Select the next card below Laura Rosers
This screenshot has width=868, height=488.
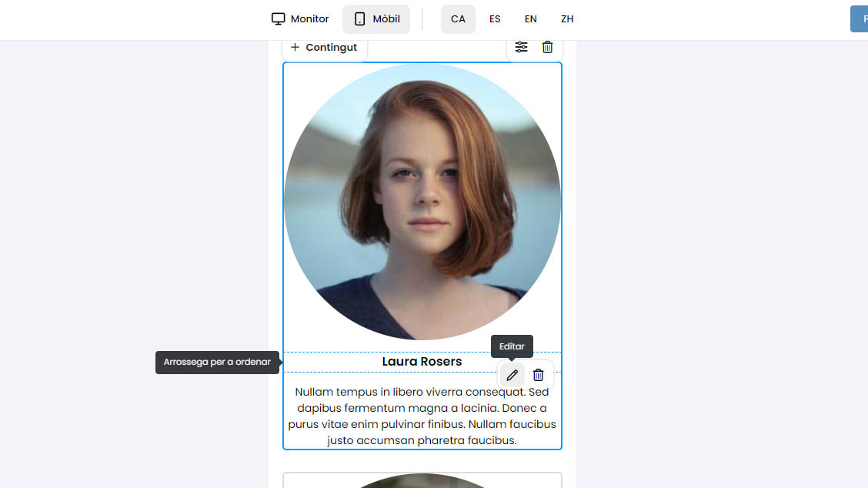pos(422,480)
